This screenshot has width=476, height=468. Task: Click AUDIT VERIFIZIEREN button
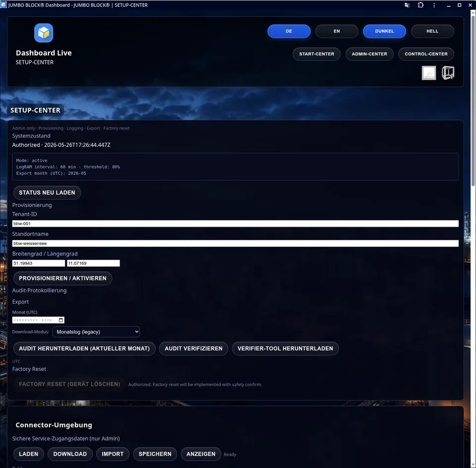[193, 349]
